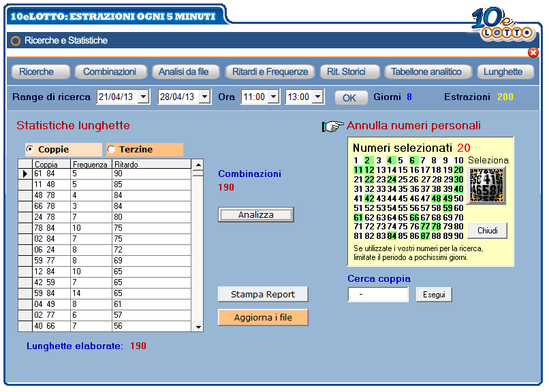Toggle number 66 in the number grid
This screenshot has height=392, width=549.
pos(414,218)
